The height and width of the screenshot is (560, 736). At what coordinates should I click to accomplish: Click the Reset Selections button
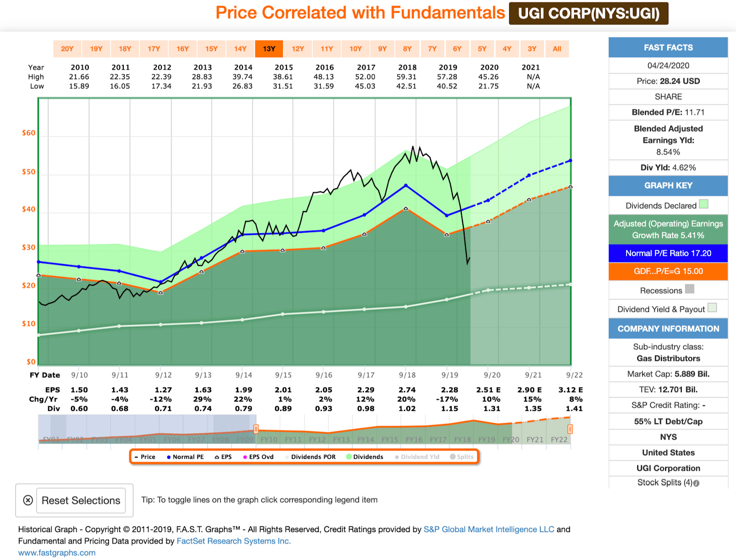(81, 501)
